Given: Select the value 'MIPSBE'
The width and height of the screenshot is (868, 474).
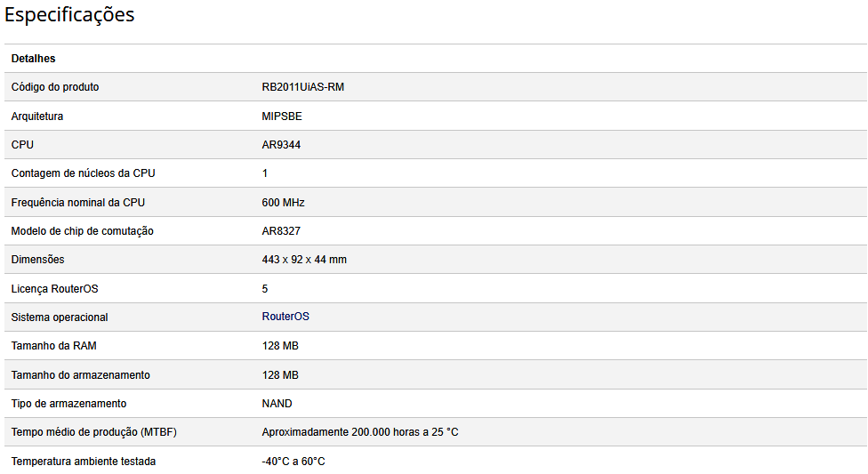Looking at the screenshot, I should (x=282, y=116).
